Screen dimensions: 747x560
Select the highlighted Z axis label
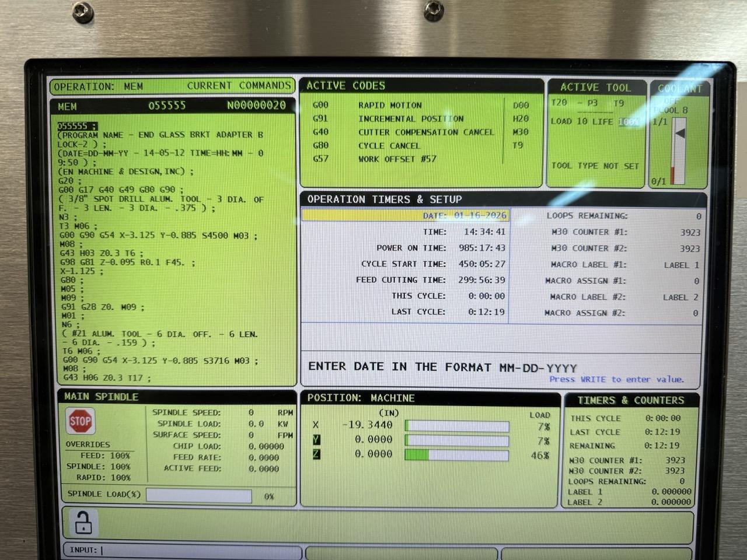(x=316, y=454)
